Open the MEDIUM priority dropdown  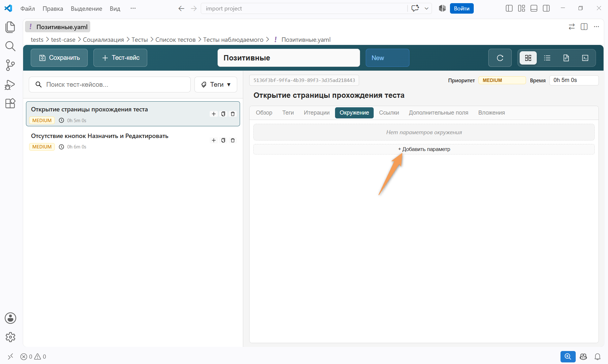[502, 80]
